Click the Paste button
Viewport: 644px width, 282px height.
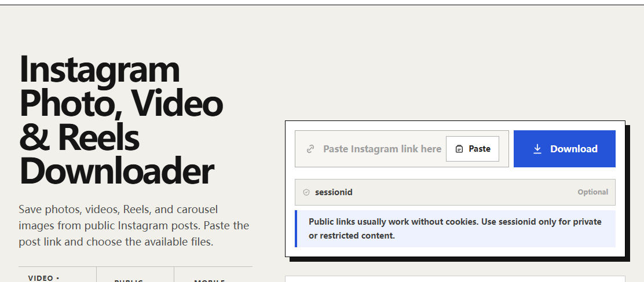coord(473,149)
